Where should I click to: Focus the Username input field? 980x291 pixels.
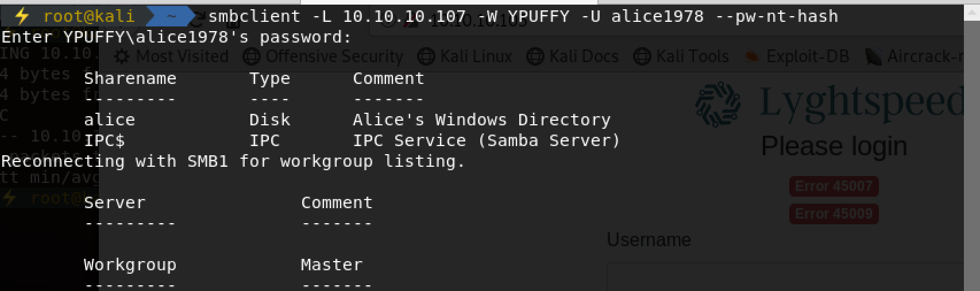click(785, 277)
